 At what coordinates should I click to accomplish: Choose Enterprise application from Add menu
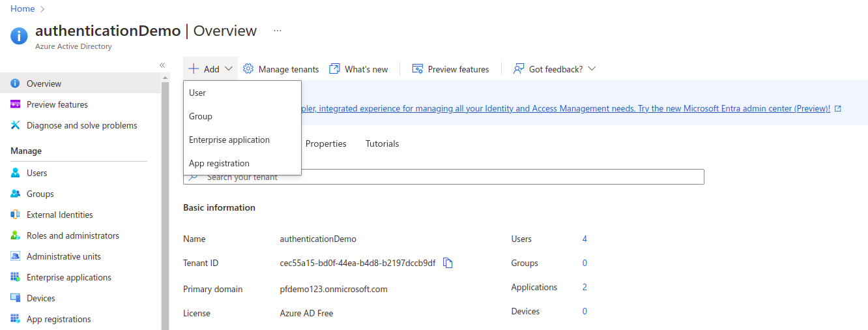pos(242,140)
